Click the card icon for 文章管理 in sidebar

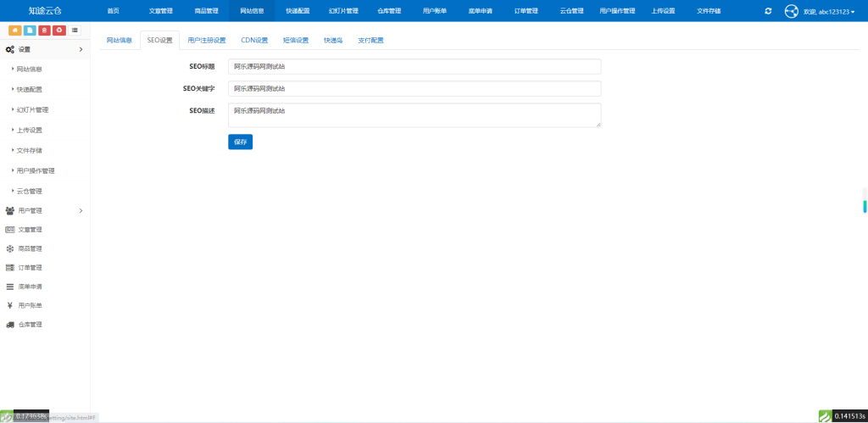click(x=10, y=229)
